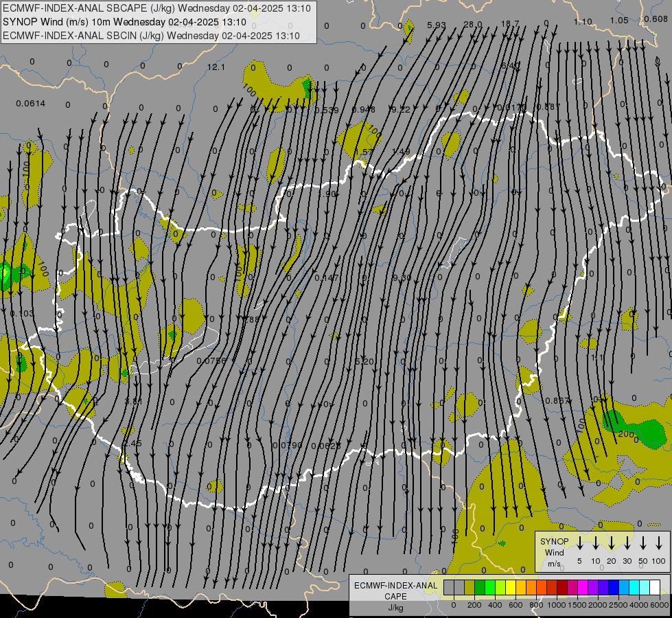Click the 0.867 value on the map
This screenshot has width=672, height=618.
tap(557, 400)
